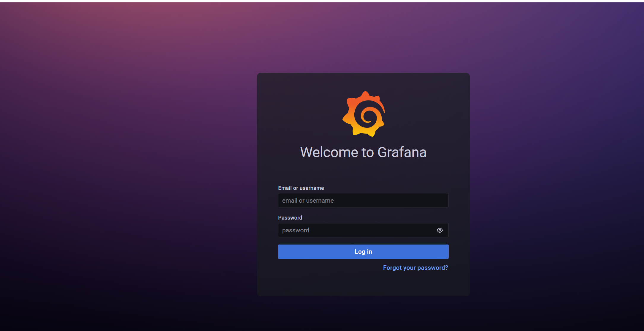Viewport: 644px width, 331px height.
Task: Focus the email or username field
Action: (x=363, y=201)
